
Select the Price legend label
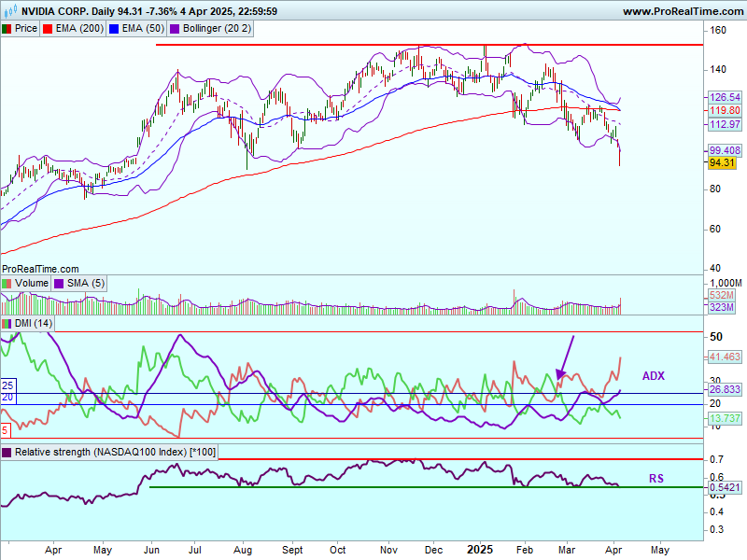26,29
